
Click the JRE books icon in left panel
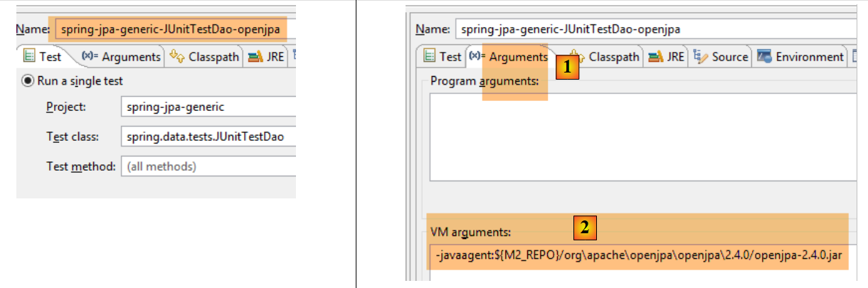click(x=255, y=57)
